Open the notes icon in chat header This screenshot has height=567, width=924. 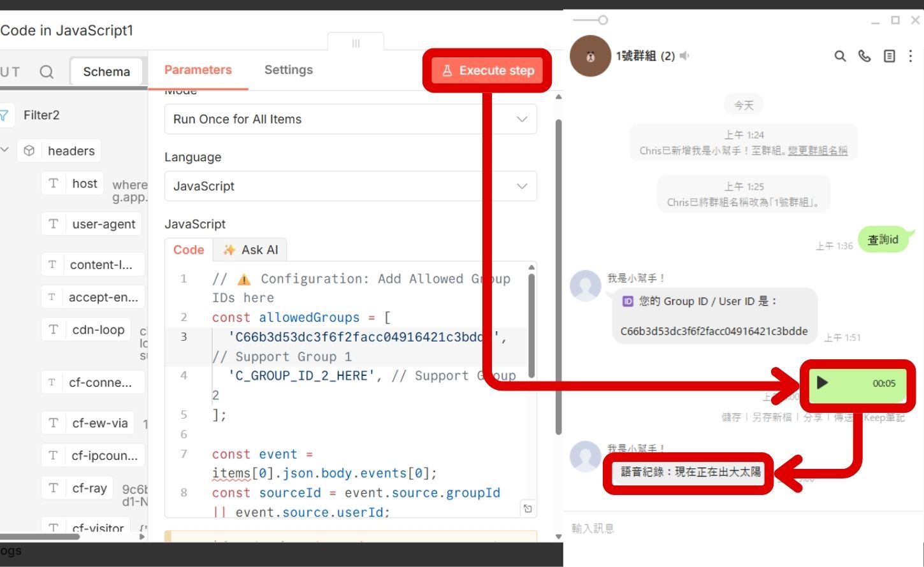pos(889,56)
